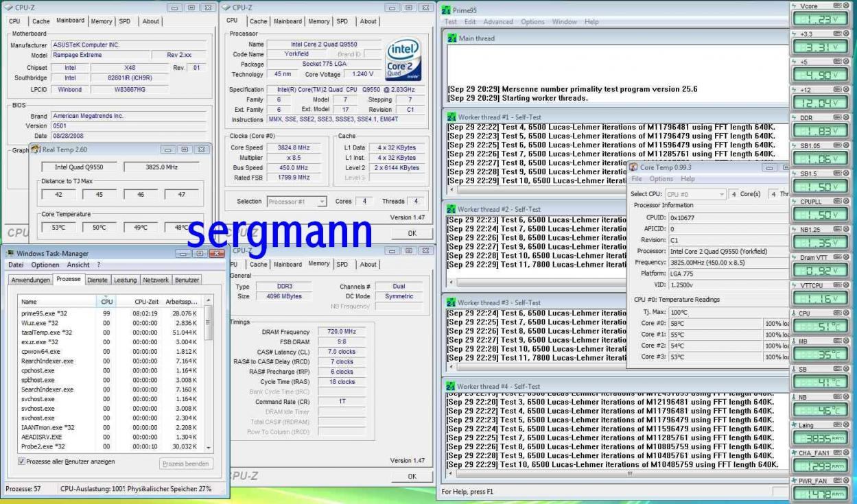Click Worker thread #2 horizontal scrollbar

[x=537, y=282]
